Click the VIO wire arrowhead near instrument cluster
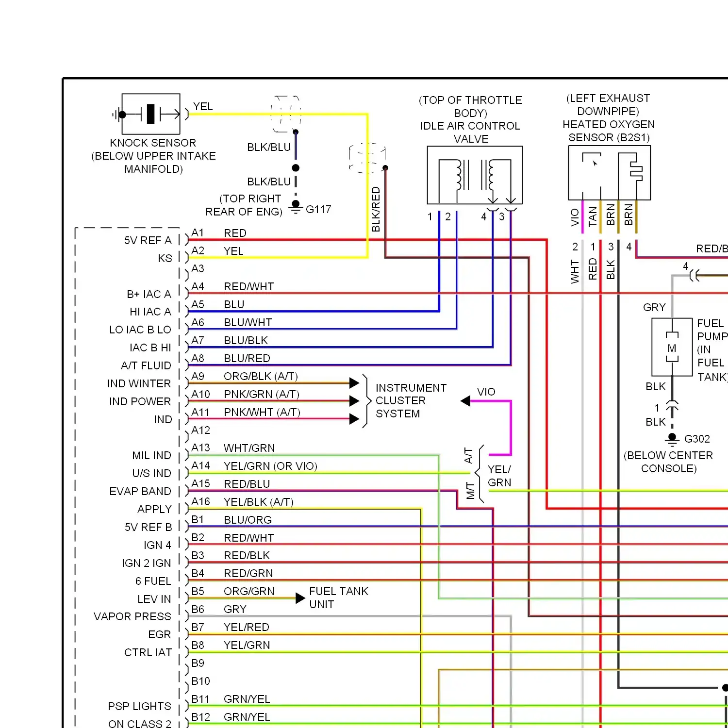 pyautogui.click(x=465, y=401)
